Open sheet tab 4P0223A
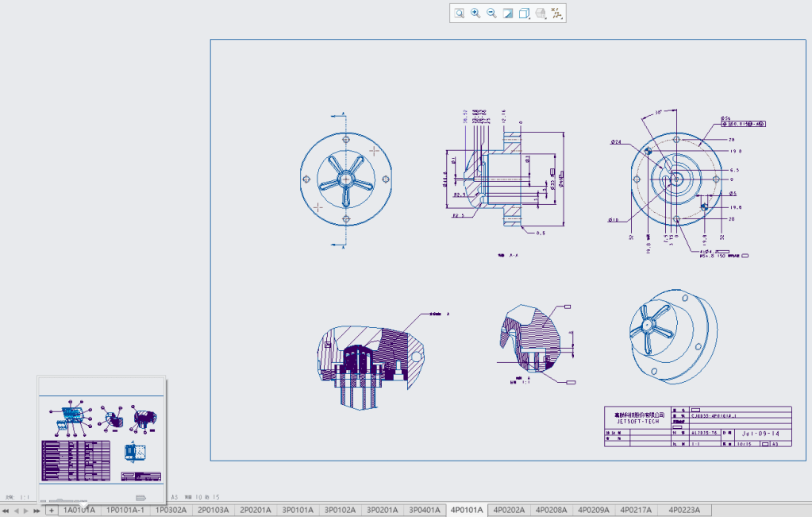 point(685,510)
